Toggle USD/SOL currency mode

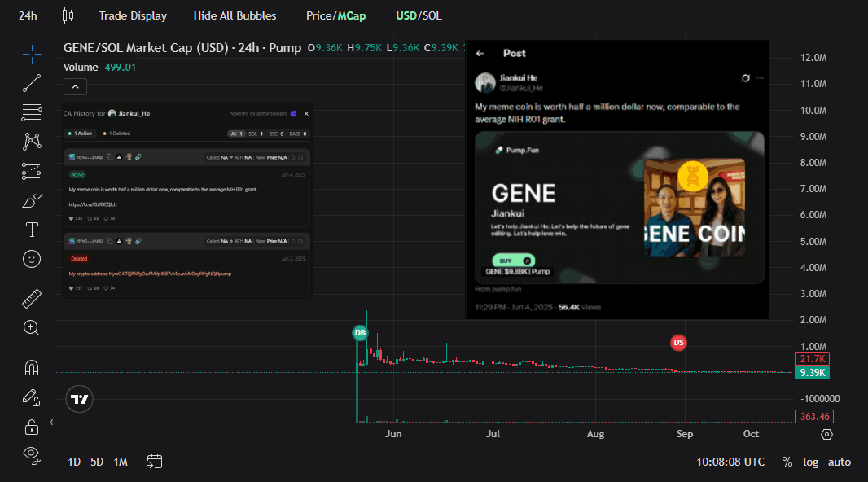[x=419, y=15]
